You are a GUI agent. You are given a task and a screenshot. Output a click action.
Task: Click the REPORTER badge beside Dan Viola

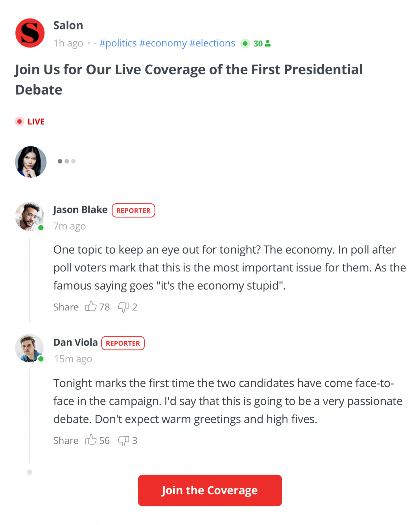[x=123, y=343]
